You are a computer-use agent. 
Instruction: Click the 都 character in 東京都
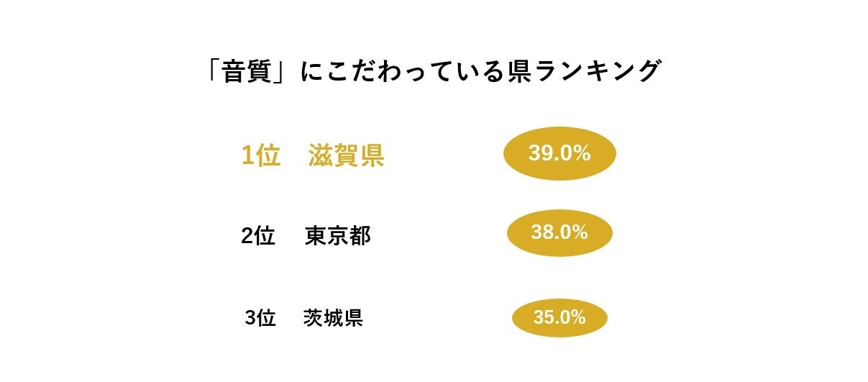pyautogui.click(x=360, y=236)
